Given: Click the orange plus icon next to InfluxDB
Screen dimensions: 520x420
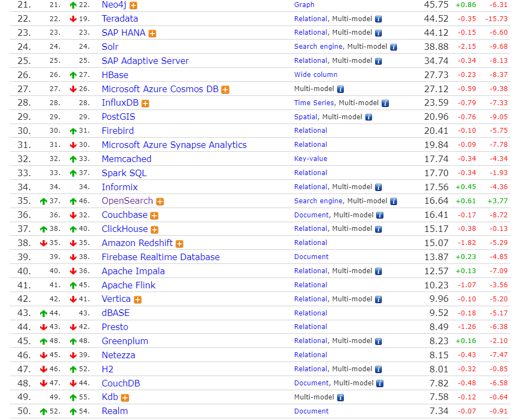Looking at the screenshot, I should (145, 104).
